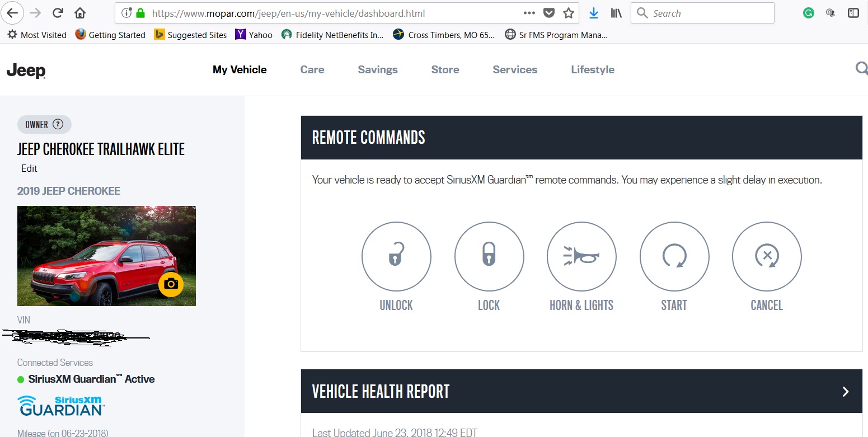Open the Downloads arrow icon
The height and width of the screenshot is (437, 868).
[594, 13]
